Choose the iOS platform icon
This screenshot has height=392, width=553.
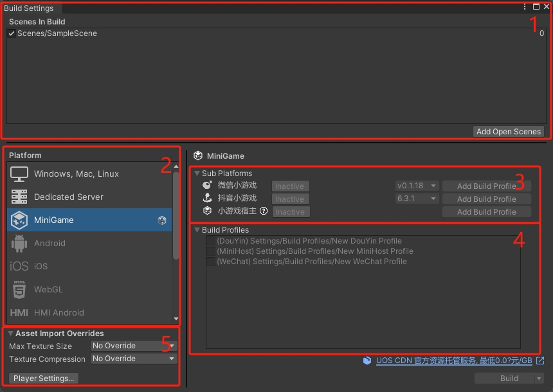(x=19, y=267)
